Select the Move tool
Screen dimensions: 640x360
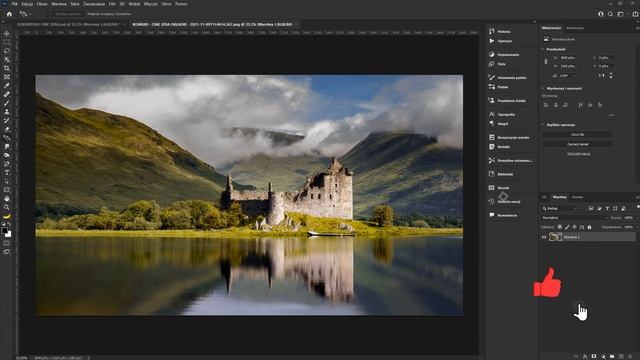coord(7,33)
